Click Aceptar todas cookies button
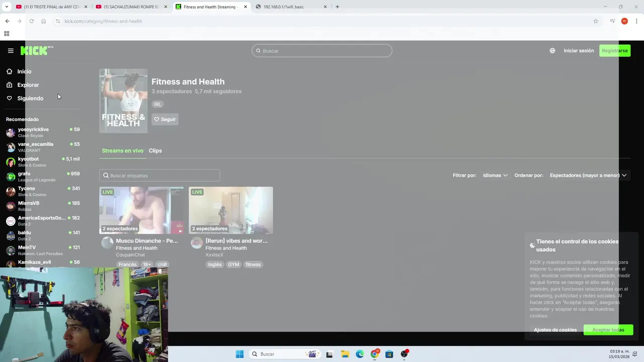 point(608,330)
